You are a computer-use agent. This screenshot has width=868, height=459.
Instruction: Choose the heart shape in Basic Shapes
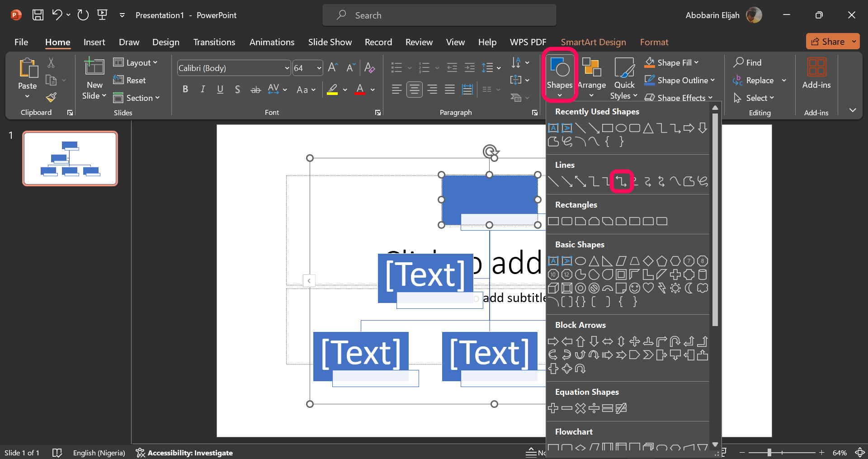point(648,288)
